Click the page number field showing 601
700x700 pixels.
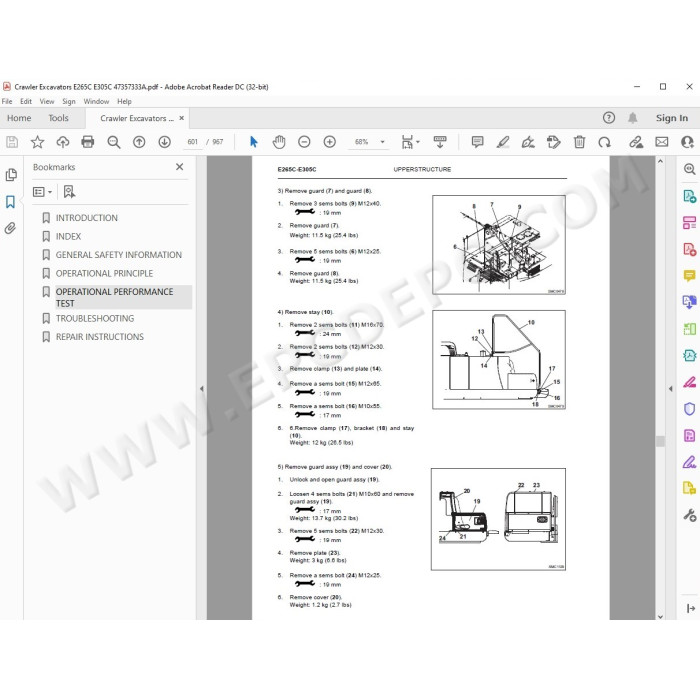click(192, 142)
